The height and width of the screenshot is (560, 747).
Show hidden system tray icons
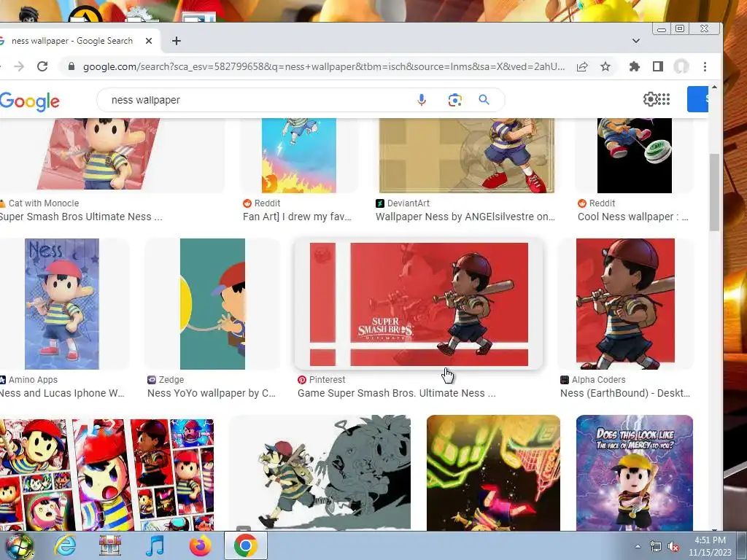coord(638,547)
